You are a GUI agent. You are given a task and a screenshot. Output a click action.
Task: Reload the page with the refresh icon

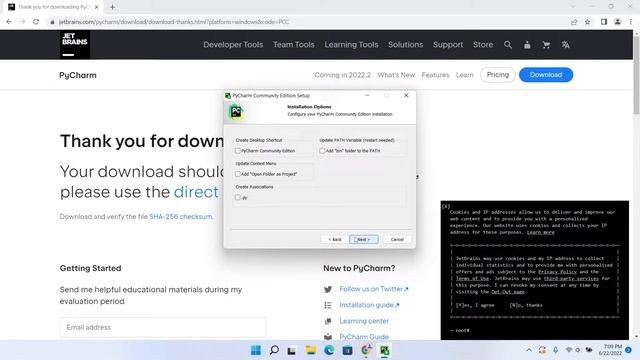[36, 22]
